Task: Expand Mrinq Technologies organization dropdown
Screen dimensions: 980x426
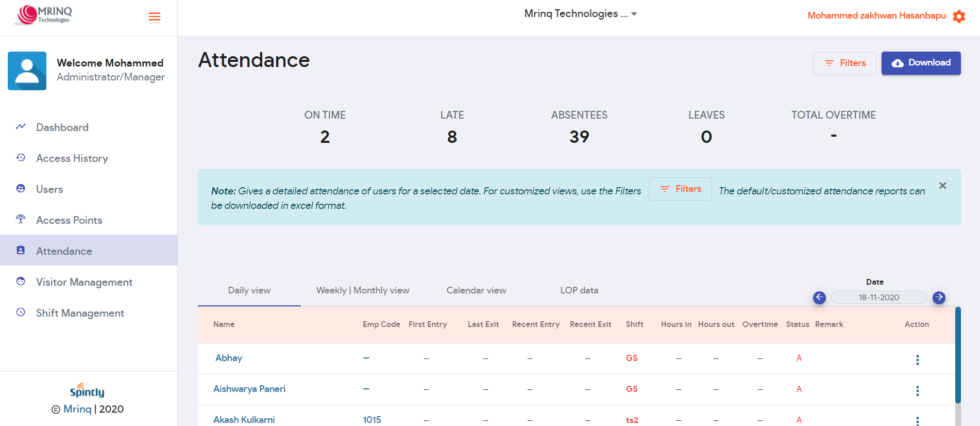Action: pyautogui.click(x=581, y=14)
